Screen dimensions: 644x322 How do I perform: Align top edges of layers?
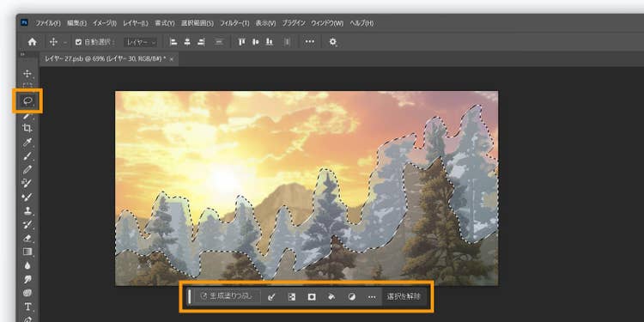pyautogui.click(x=242, y=42)
